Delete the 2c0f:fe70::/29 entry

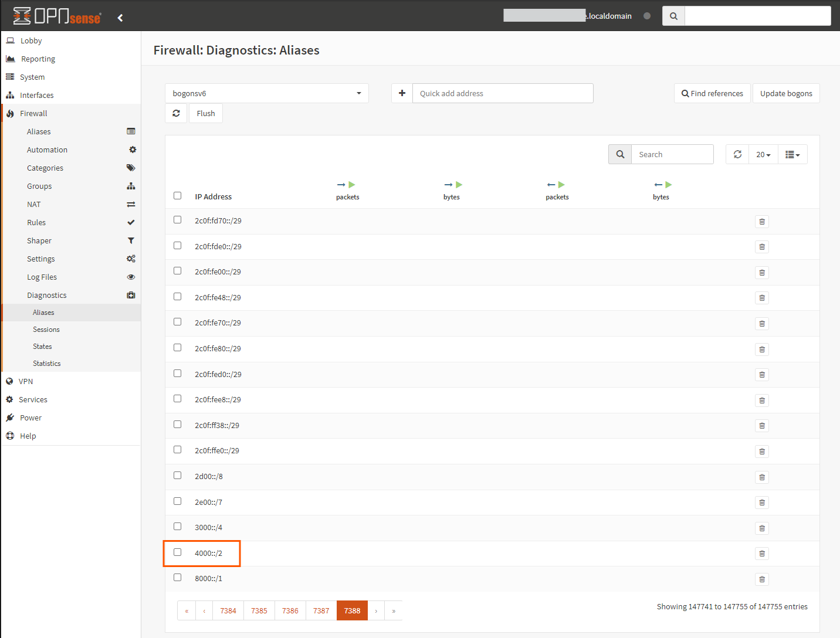pyautogui.click(x=762, y=324)
